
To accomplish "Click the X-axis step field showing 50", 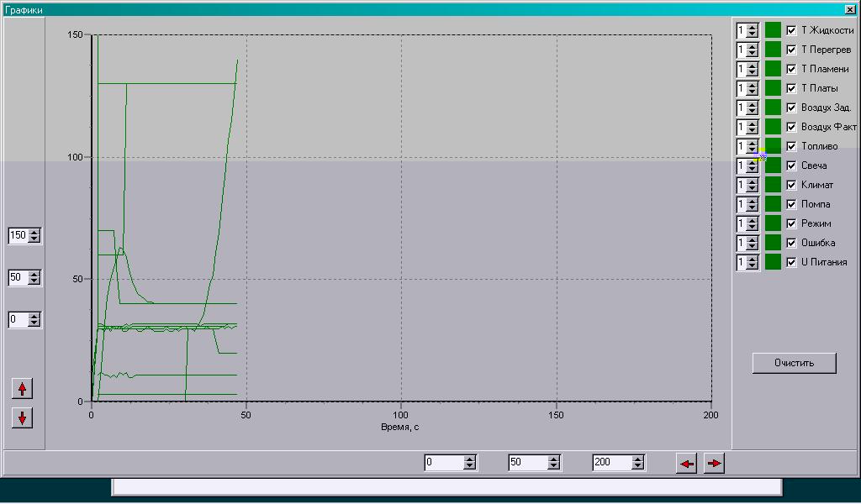I will (x=528, y=463).
